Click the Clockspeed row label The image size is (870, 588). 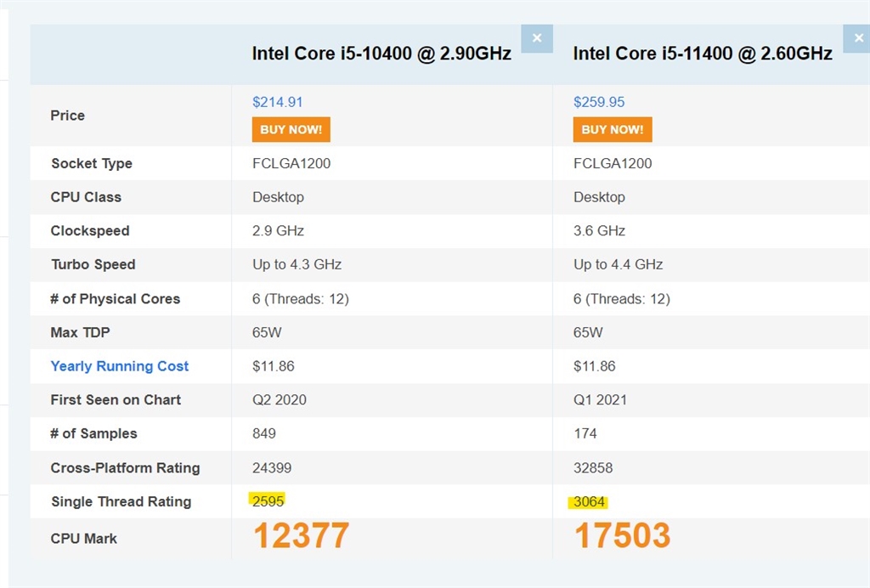(x=90, y=231)
